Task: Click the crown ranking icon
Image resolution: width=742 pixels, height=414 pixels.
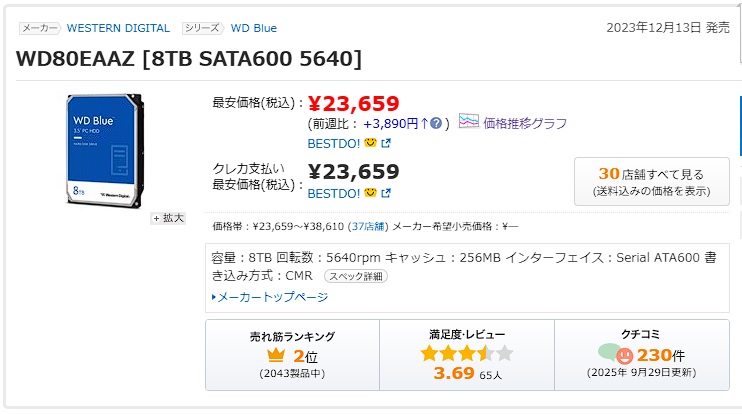Action: pyautogui.click(x=277, y=355)
